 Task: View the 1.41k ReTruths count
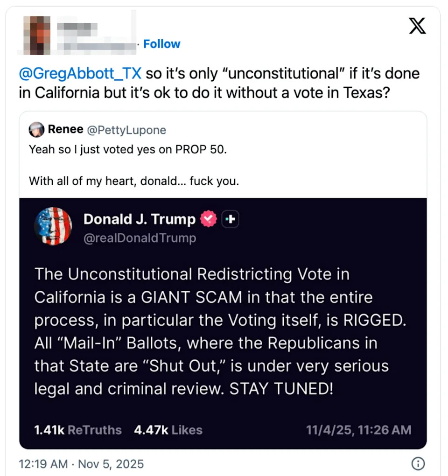[78, 430]
